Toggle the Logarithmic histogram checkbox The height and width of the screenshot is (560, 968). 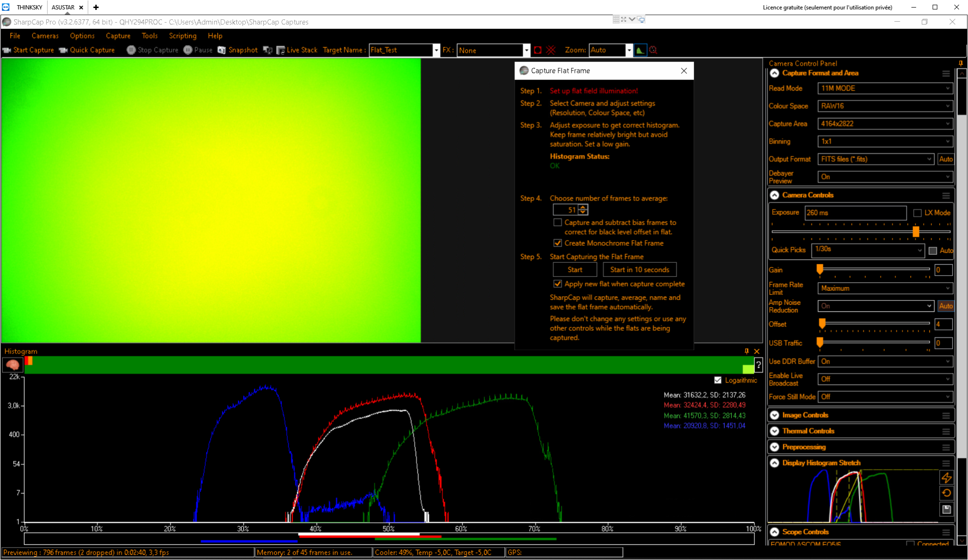(x=718, y=380)
